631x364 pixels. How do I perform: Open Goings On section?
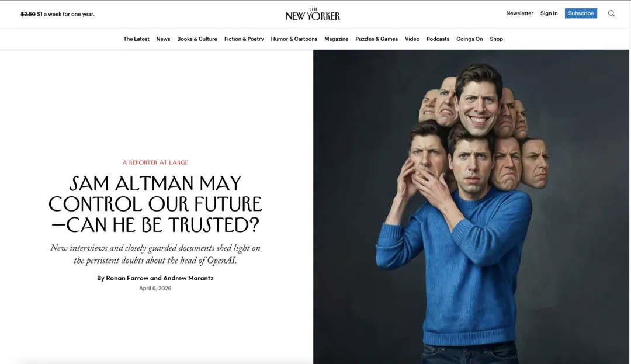tap(469, 39)
